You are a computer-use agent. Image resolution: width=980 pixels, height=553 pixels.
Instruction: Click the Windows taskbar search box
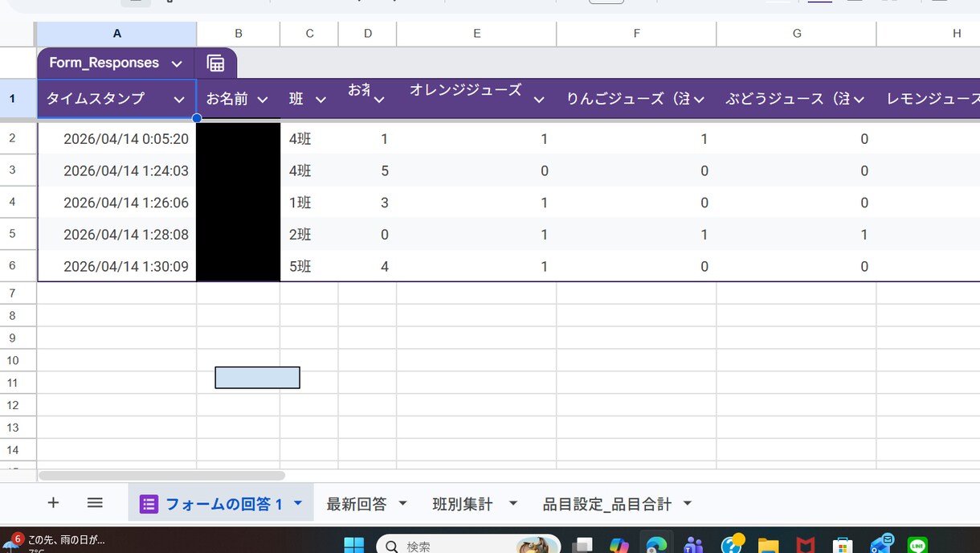click(468, 545)
